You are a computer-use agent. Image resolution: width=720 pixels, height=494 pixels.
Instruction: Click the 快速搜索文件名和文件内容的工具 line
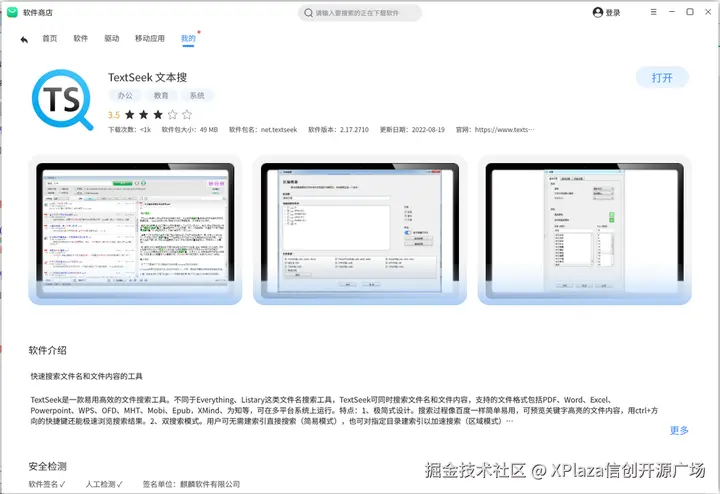coord(86,376)
